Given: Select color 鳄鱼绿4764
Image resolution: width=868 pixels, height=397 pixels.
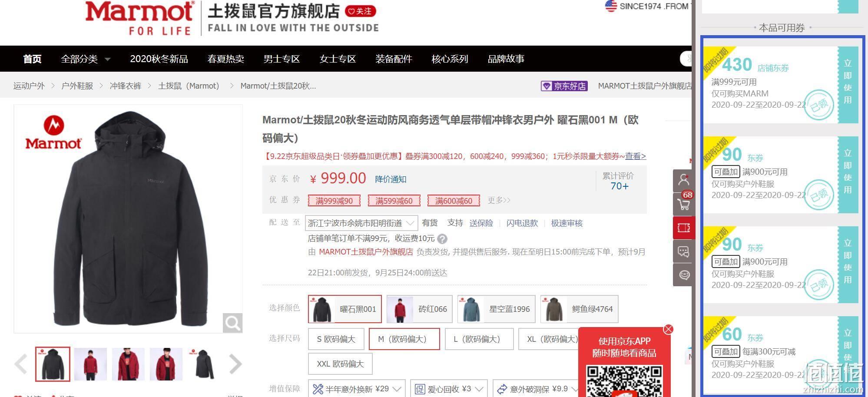Looking at the screenshot, I should point(579,309).
